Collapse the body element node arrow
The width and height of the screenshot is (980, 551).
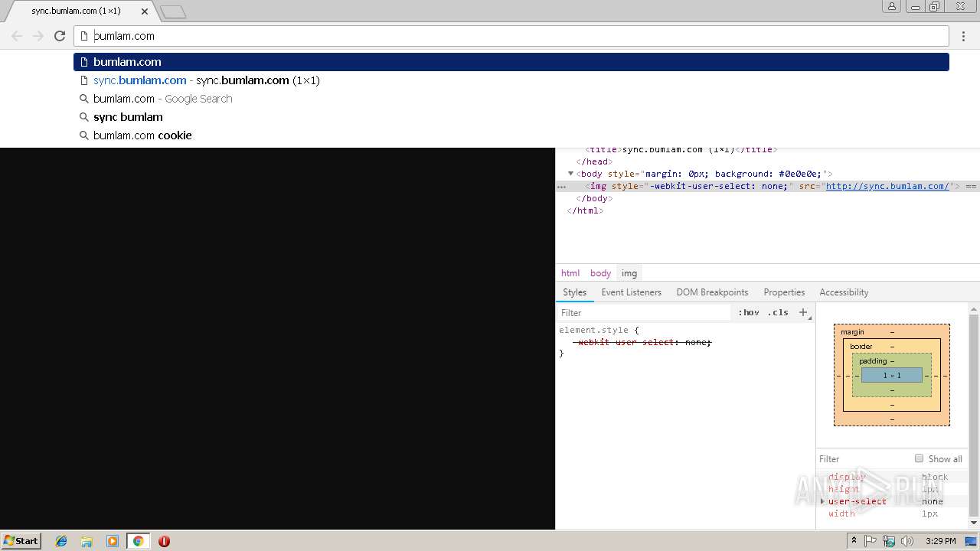point(570,174)
